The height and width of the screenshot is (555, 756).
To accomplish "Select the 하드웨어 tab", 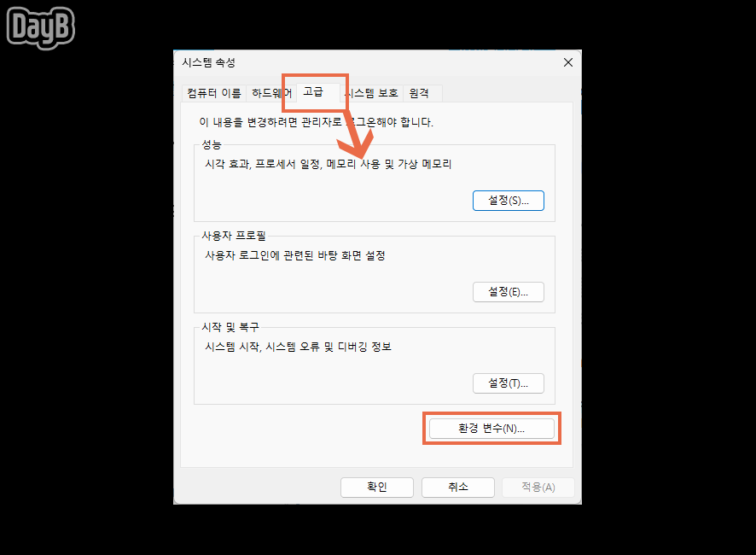I will pyautogui.click(x=269, y=94).
